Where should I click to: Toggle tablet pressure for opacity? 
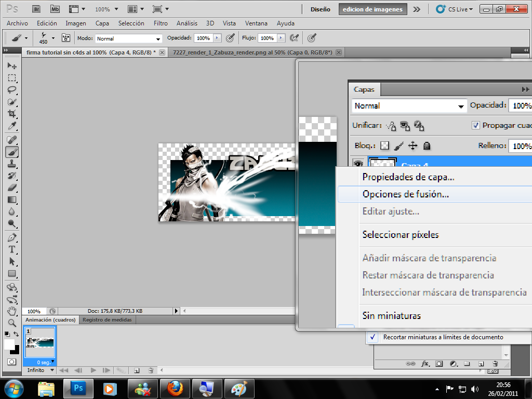coord(230,38)
